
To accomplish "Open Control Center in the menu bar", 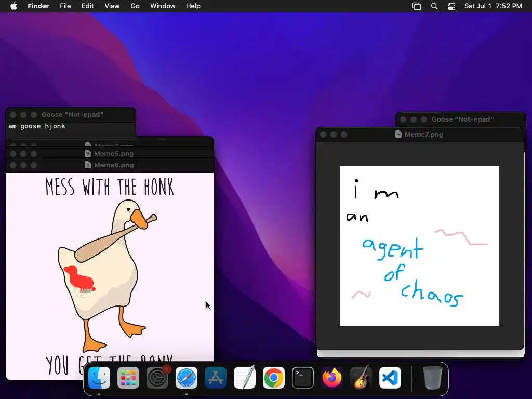I will click(x=451, y=6).
